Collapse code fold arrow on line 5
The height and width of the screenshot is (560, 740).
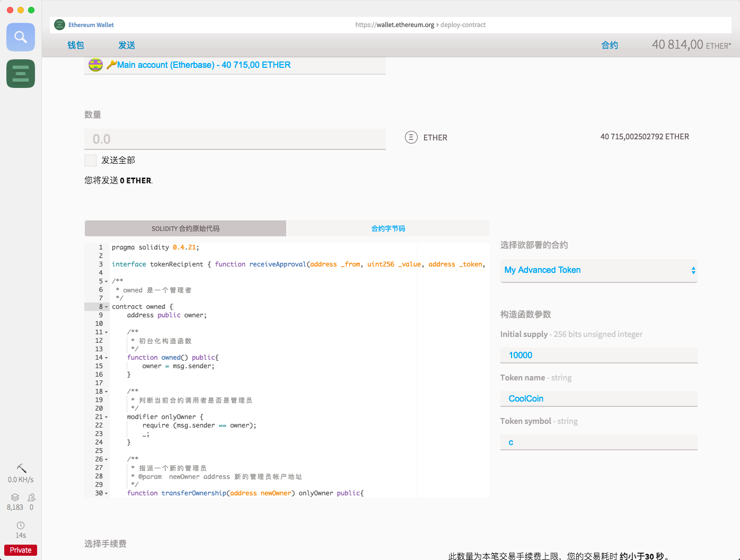[x=106, y=282]
